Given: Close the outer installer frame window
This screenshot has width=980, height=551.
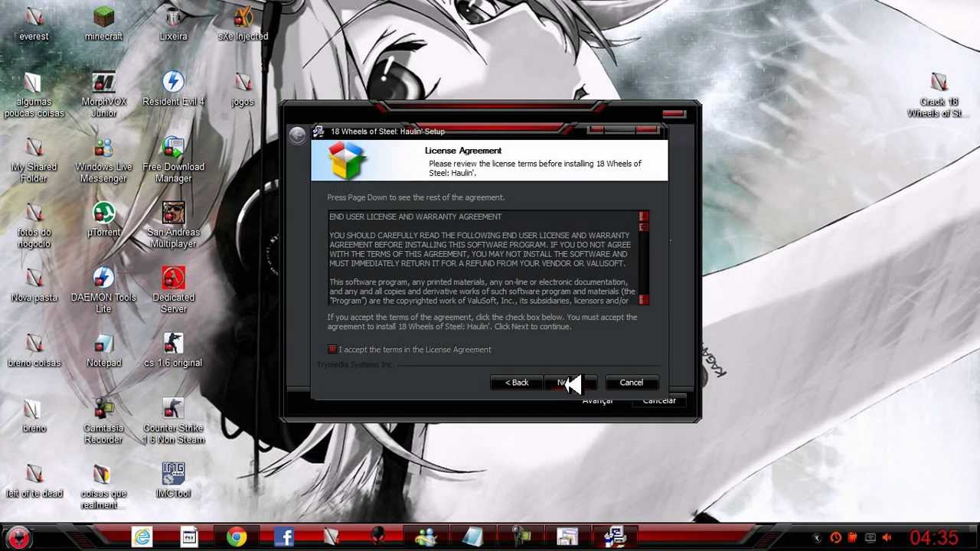Looking at the screenshot, I should pos(674,114).
